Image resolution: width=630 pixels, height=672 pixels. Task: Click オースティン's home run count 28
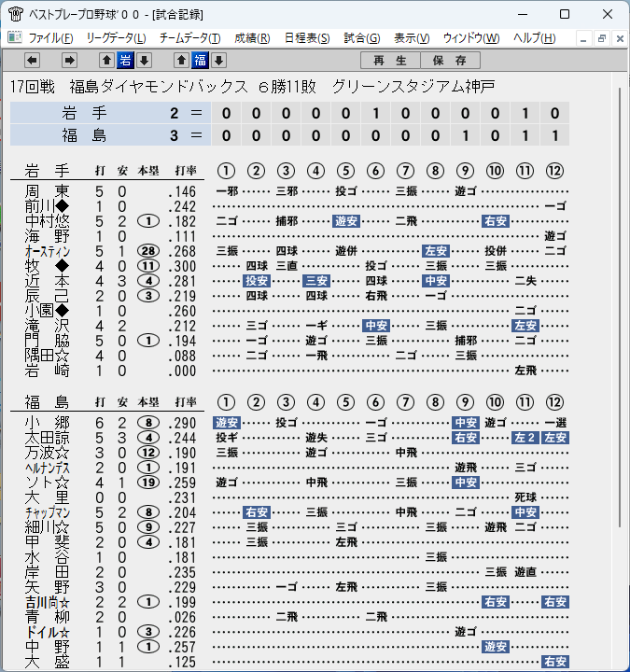tap(148, 251)
